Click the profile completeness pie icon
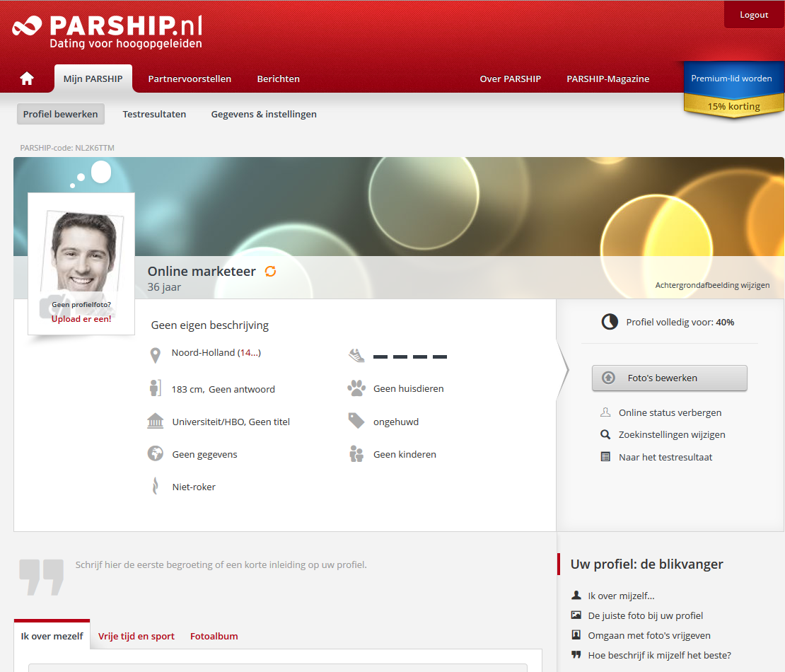785x672 pixels. (x=610, y=321)
